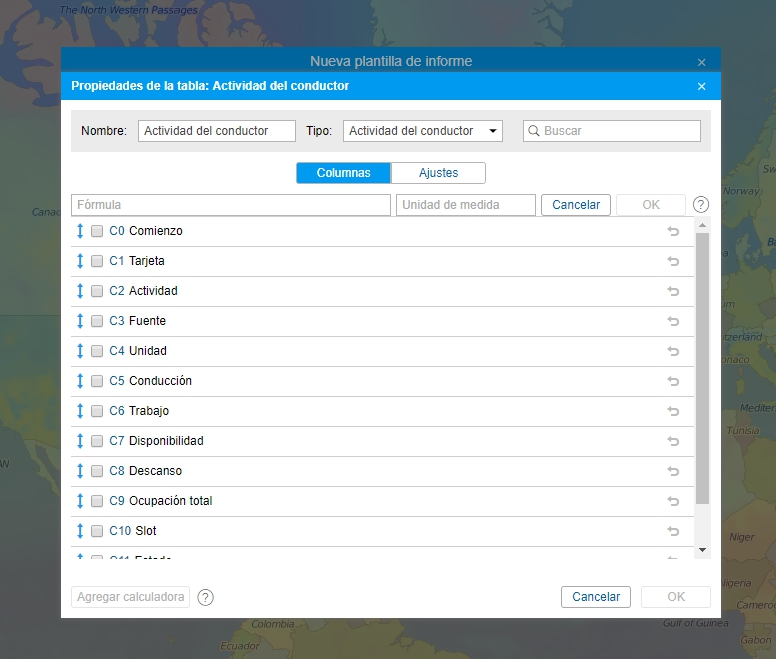
Task: Close the table properties dialog
Action: (701, 87)
